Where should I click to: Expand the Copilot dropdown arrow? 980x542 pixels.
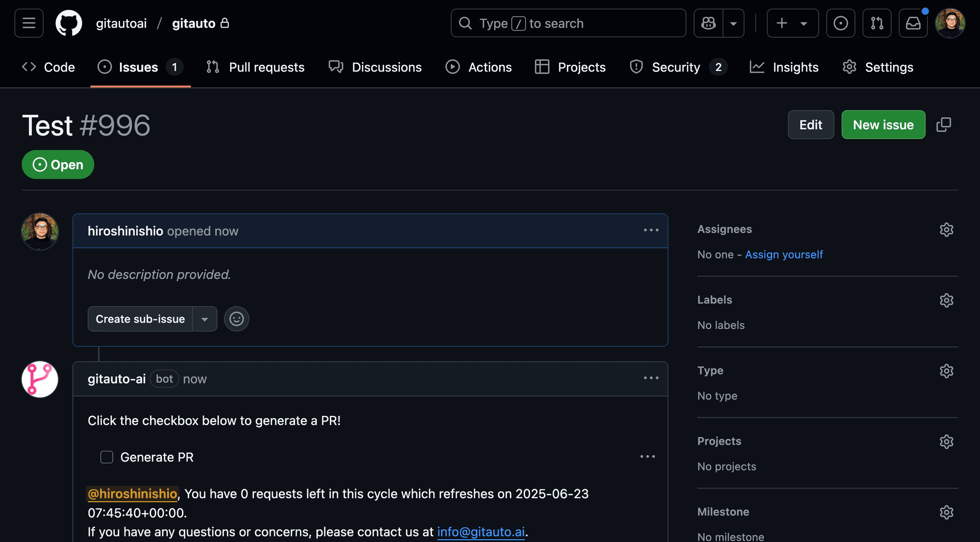tap(733, 23)
